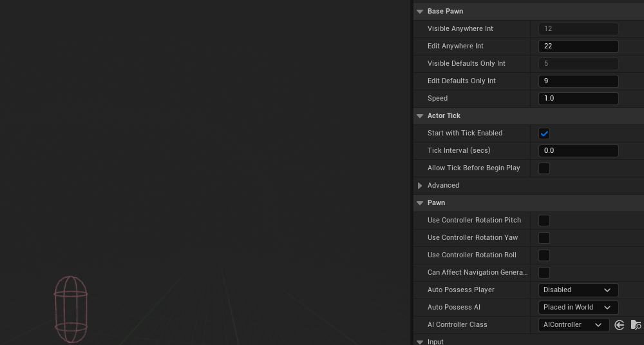Image resolution: width=644 pixels, height=345 pixels.
Task: Open the AI Controller Class dropdown
Action: tap(574, 325)
